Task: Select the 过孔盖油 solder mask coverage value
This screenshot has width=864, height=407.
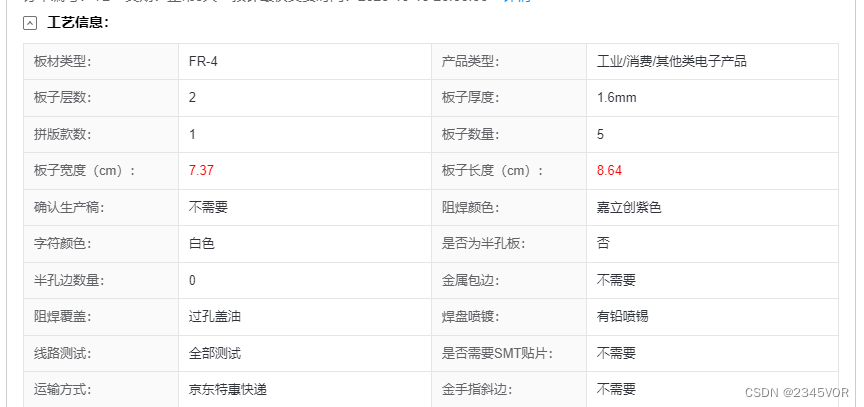Action: [x=214, y=316]
